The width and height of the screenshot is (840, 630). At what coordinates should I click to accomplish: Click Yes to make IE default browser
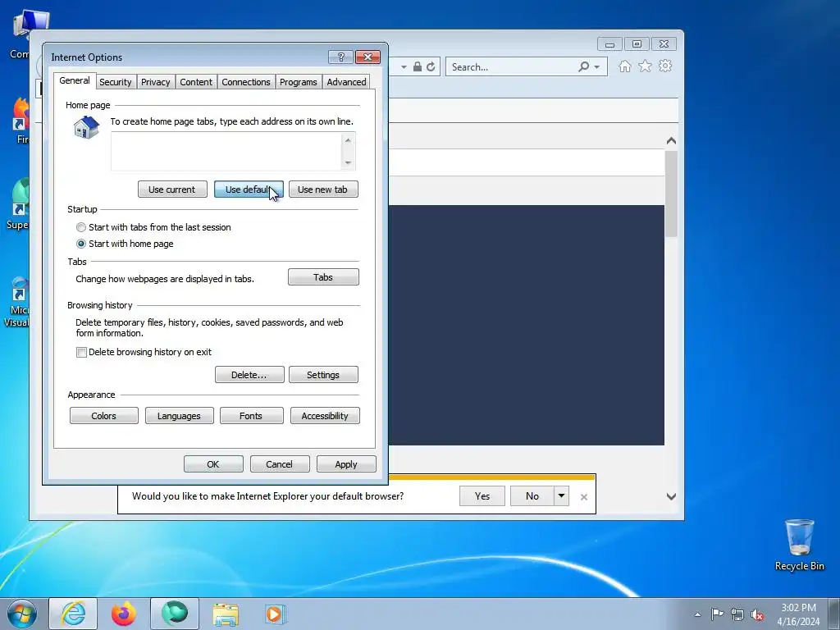point(482,496)
